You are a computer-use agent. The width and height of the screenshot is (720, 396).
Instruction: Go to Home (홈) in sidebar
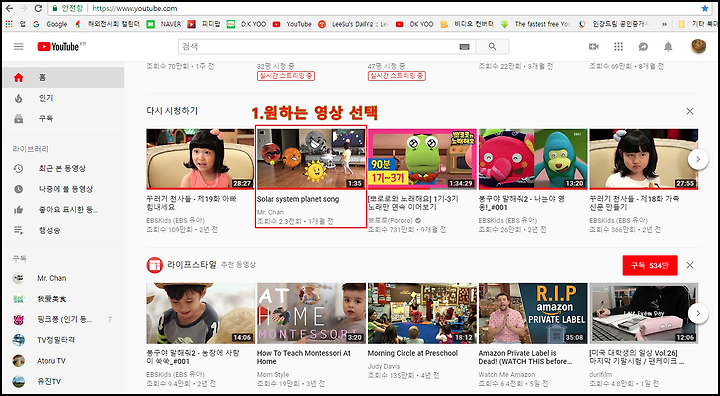[x=63, y=78]
